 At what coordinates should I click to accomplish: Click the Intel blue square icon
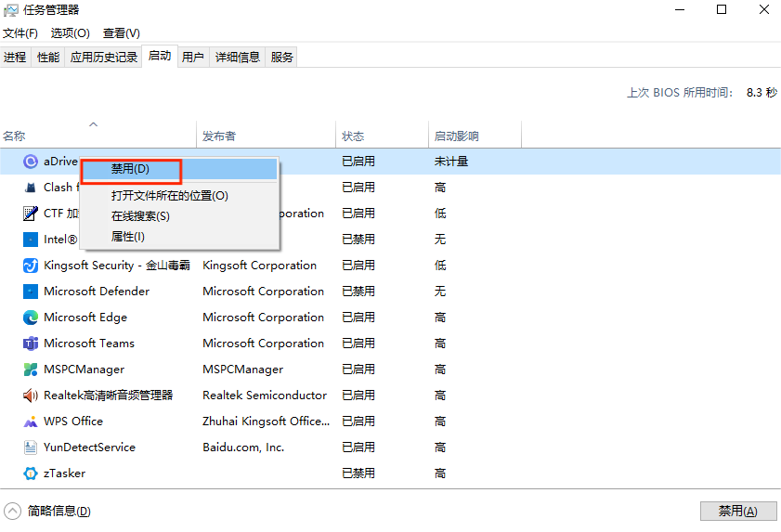pos(31,240)
